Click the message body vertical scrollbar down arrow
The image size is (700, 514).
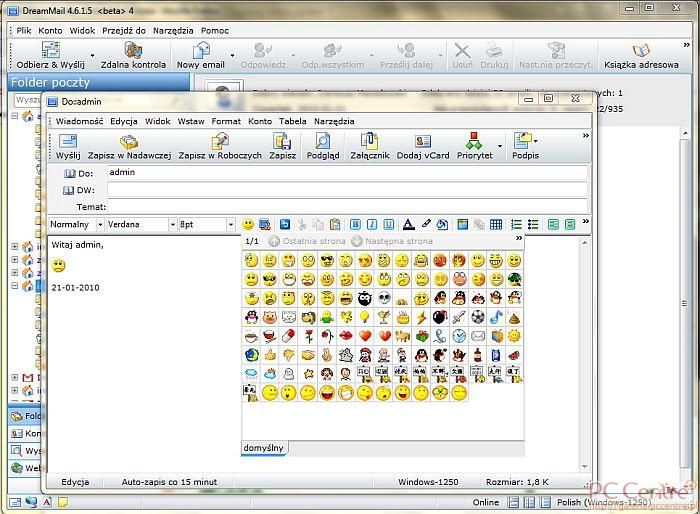[x=585, y=467]
